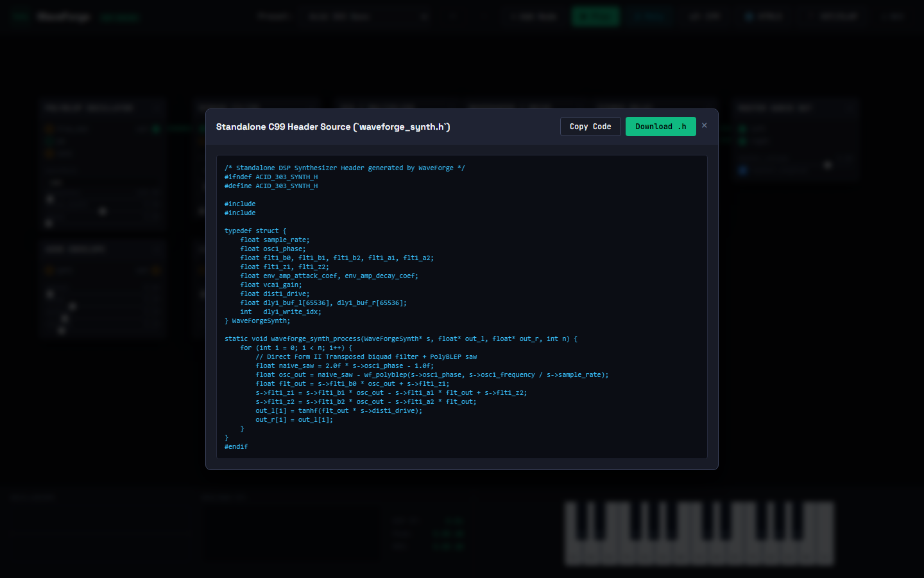Click the 'float flt_out = s->flt1_b0' line

[x=352, y=384]
